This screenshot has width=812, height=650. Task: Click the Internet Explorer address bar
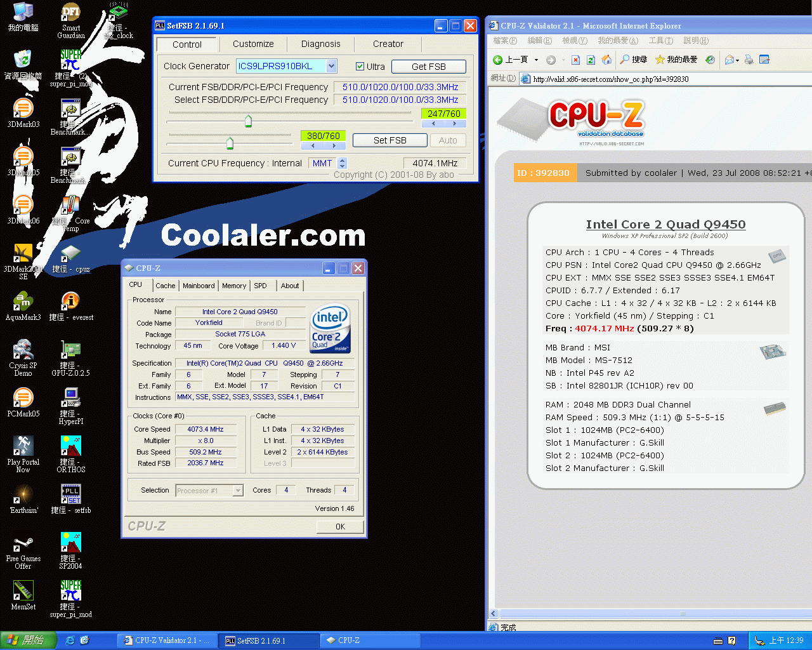click(666, 79)
